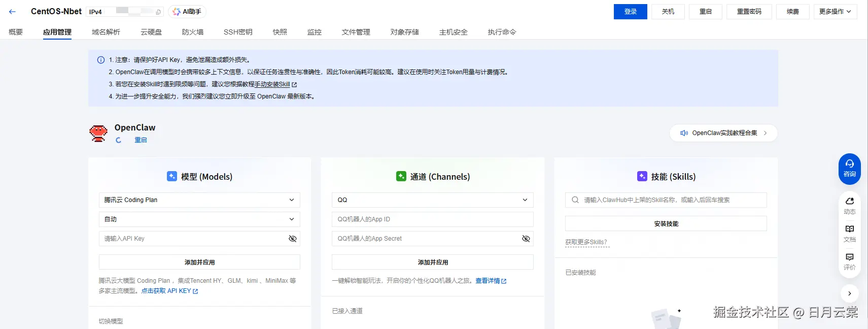Switch to the 快照 tab
The image size is (868, 329).
coord(280,32)
